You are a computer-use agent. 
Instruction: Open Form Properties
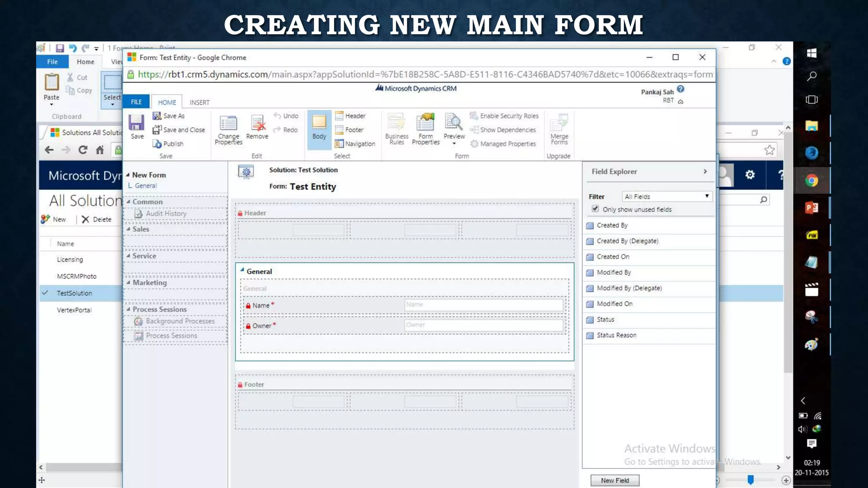[x=426, y=130]
